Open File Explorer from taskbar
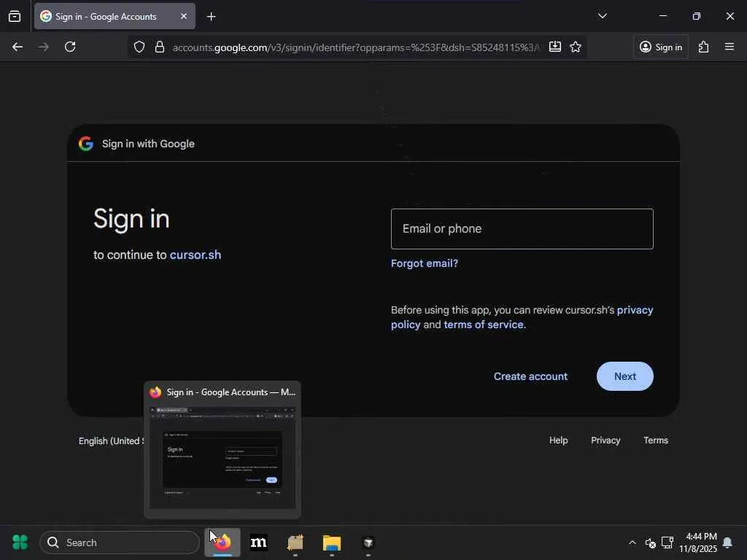This screenshot has height=560, width=747. point(332,542)
